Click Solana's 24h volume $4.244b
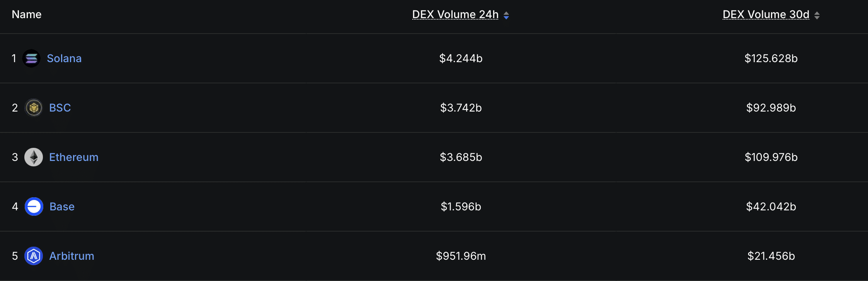Viewport: 868px width, 281px height. 461,58
